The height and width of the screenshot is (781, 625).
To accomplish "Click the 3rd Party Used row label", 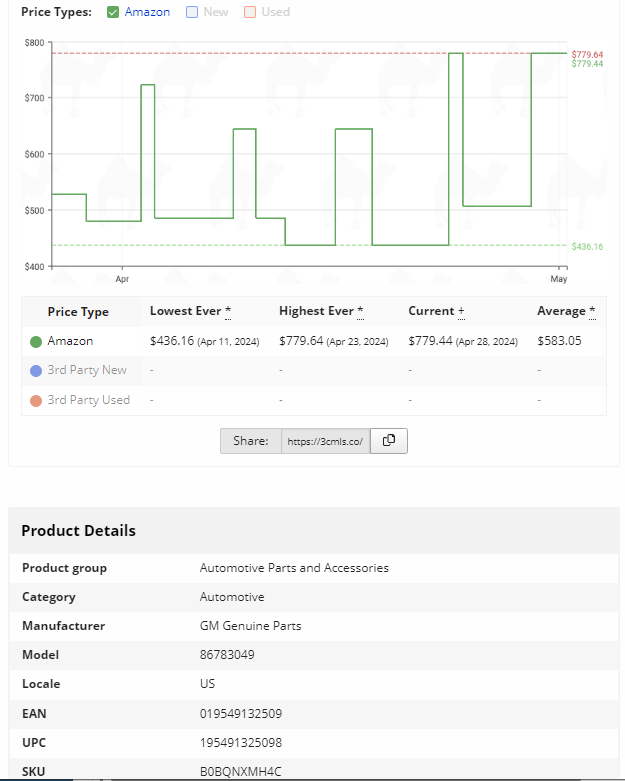I will click(89, 400).
